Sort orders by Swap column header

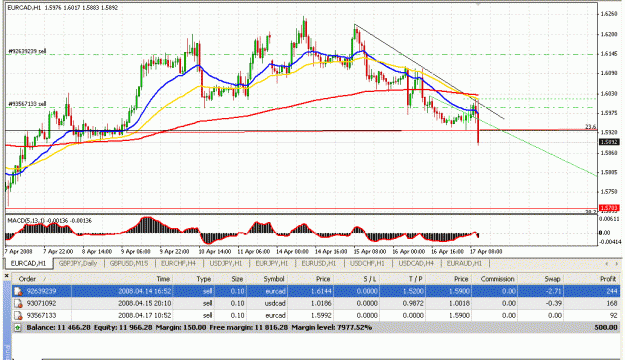coord(552,279)
